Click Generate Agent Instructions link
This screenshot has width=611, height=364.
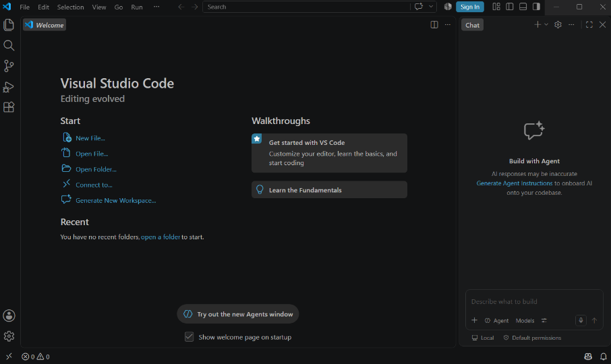coord(515,183)
